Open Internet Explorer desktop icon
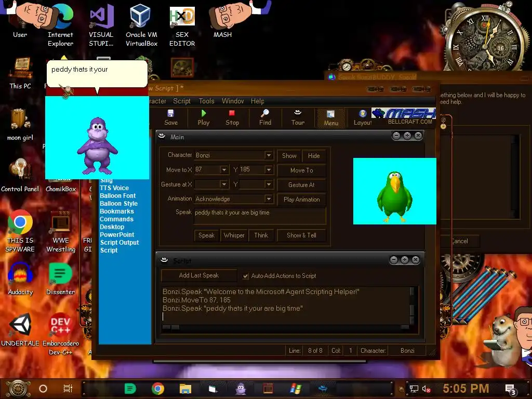 [60, 25]
